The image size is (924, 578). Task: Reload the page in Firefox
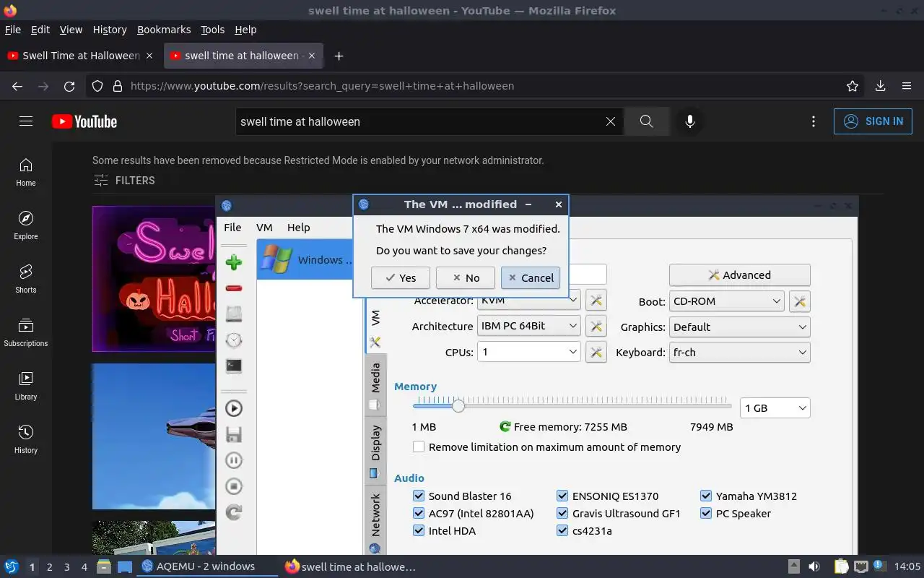[x=69, y=86]
